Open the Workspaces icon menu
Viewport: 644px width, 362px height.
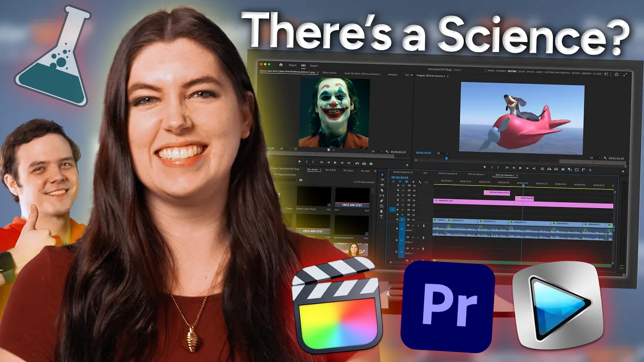point(606,74)
